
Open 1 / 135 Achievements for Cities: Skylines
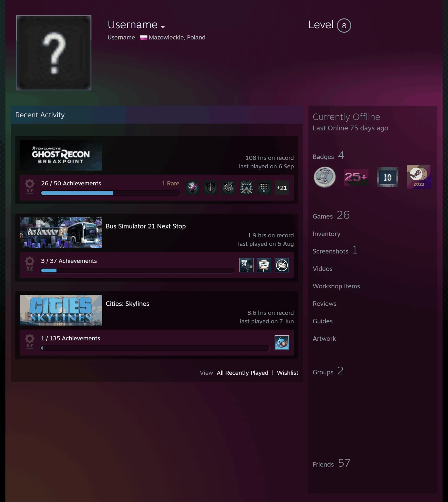[70, 338]
